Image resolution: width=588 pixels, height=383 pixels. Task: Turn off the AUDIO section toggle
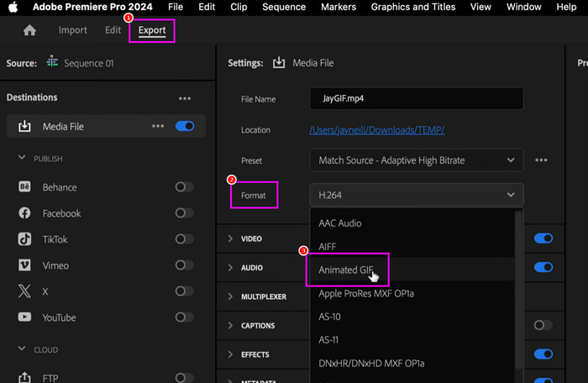click(x=543, y=267)
